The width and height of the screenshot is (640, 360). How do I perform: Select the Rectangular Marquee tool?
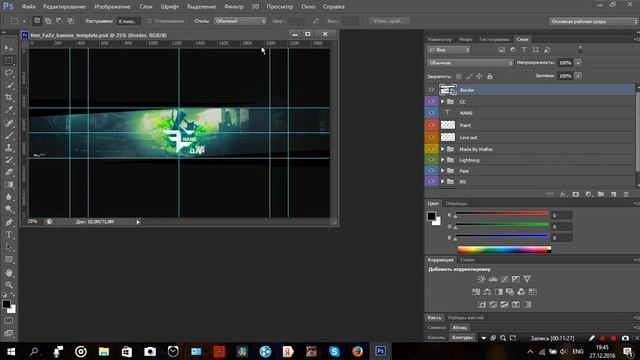9,61
